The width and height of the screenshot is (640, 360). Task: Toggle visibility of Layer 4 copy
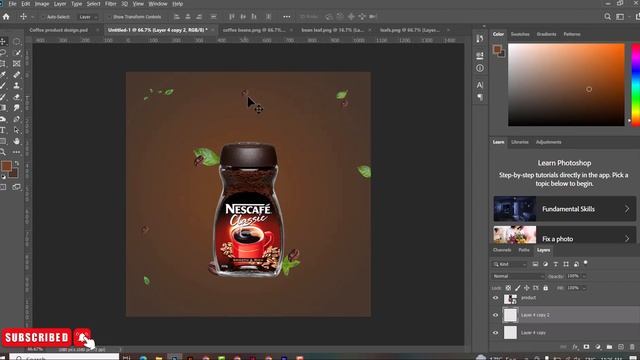(495, 333)
